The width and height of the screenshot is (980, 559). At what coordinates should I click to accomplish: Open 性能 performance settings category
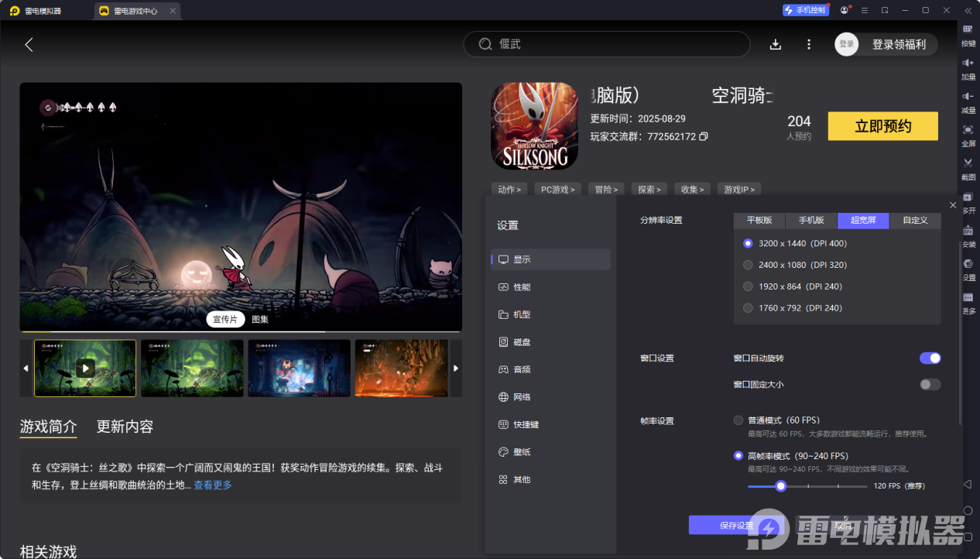tap(550, 287)
